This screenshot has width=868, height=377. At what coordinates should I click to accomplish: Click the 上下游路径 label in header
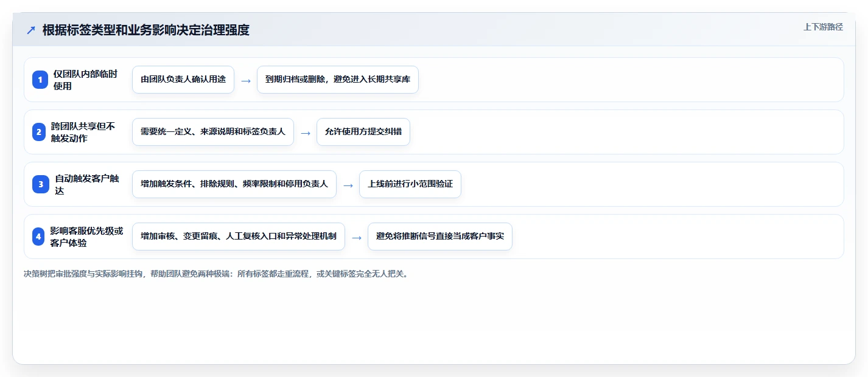823,27
